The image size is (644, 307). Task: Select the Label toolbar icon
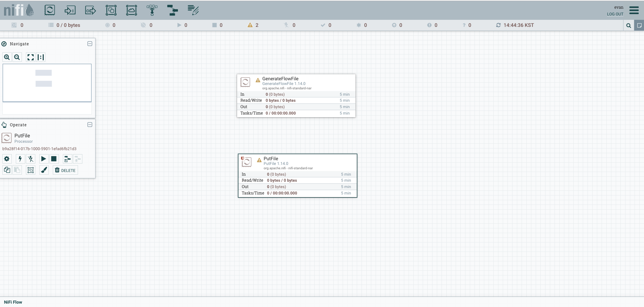point(193,10)
